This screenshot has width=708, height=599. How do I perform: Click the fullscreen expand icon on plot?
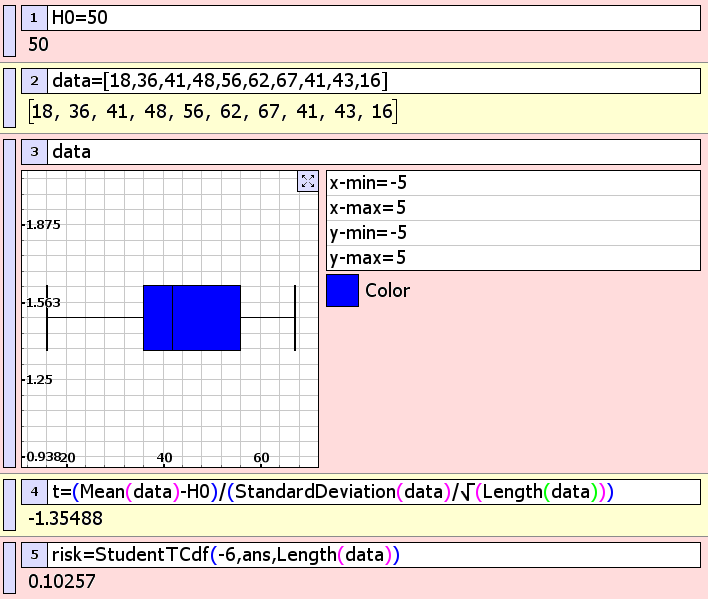[307, 181]
